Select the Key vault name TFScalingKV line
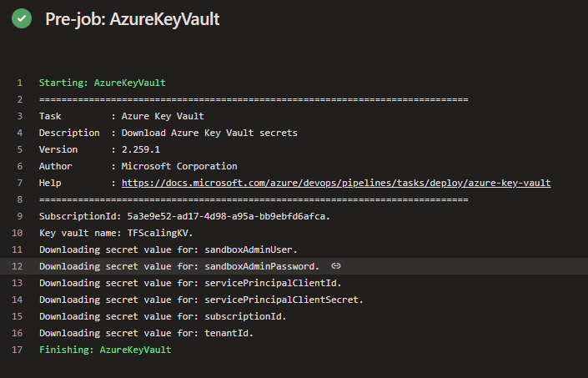This screenshot has width=588, height=378. click(116, 234)
